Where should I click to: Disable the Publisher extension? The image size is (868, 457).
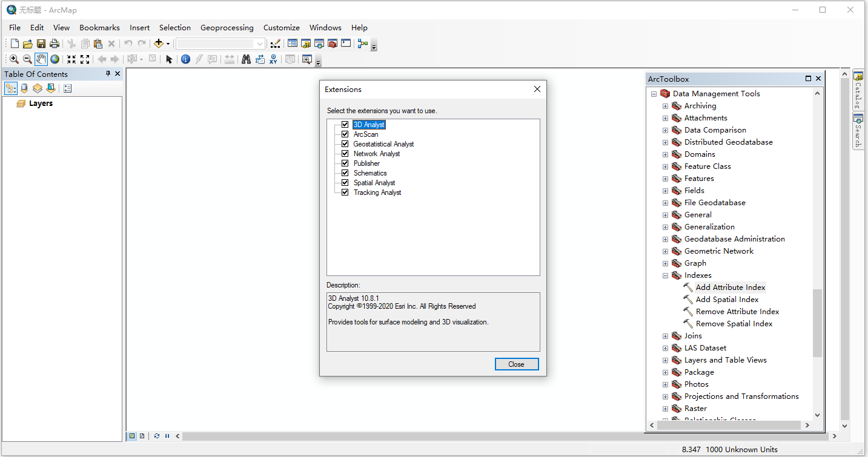[x=345, y=163]
